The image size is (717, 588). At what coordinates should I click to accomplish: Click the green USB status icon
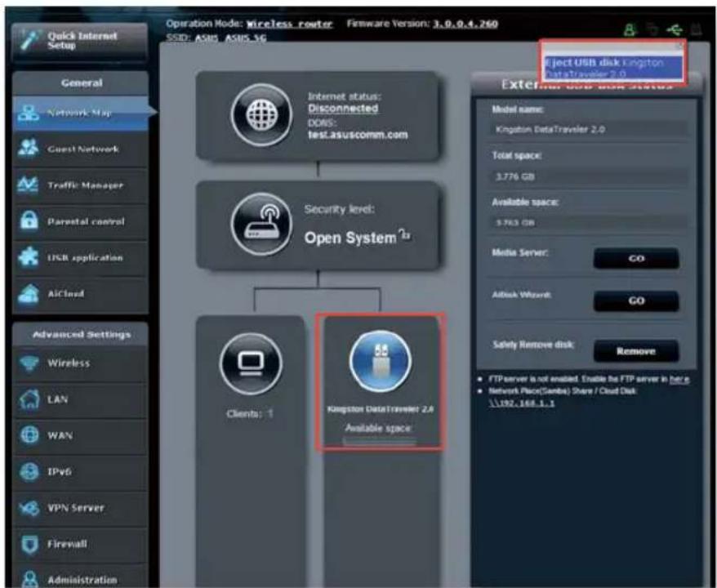click(675, 30)
